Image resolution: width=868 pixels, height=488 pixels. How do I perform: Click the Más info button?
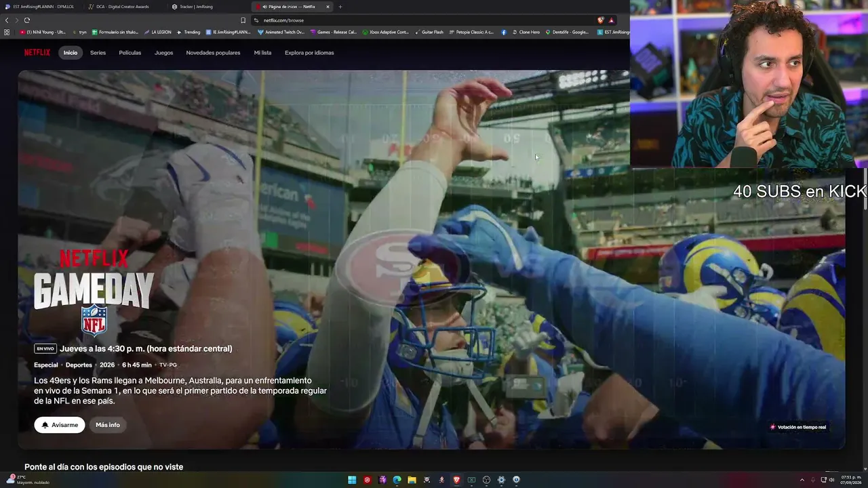pyautogui.click(x=108, y=425)
